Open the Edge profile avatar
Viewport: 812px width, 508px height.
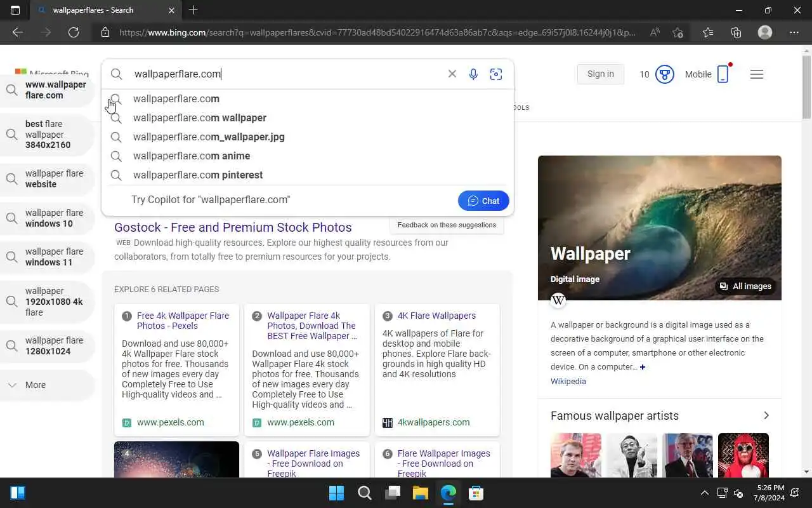click(x=765, y=32)
